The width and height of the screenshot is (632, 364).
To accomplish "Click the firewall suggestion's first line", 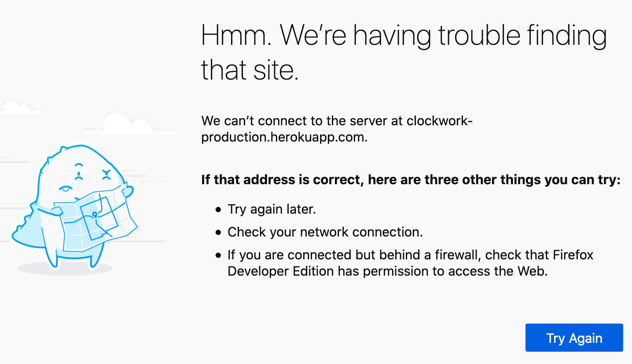I will coord(410,255).
